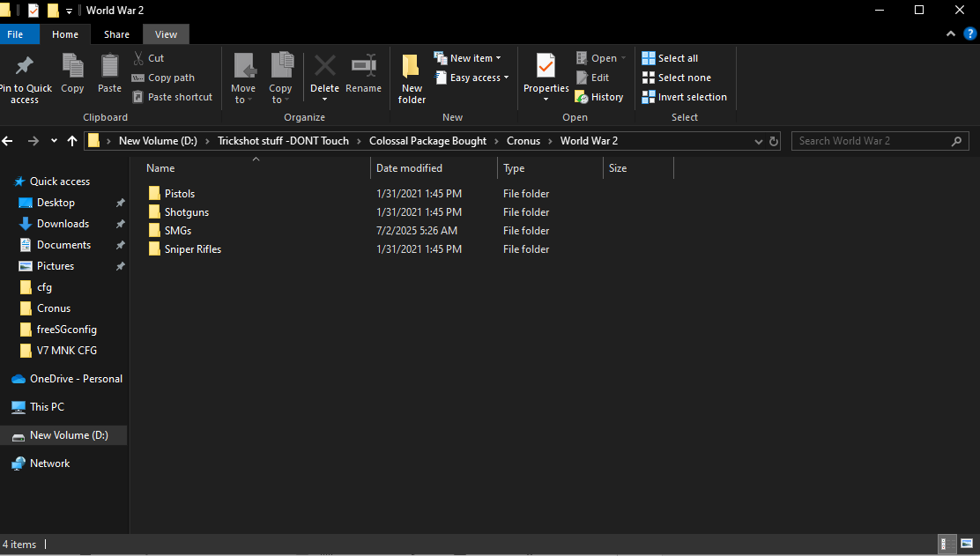Switch to details view in status bar

[947, 544]
